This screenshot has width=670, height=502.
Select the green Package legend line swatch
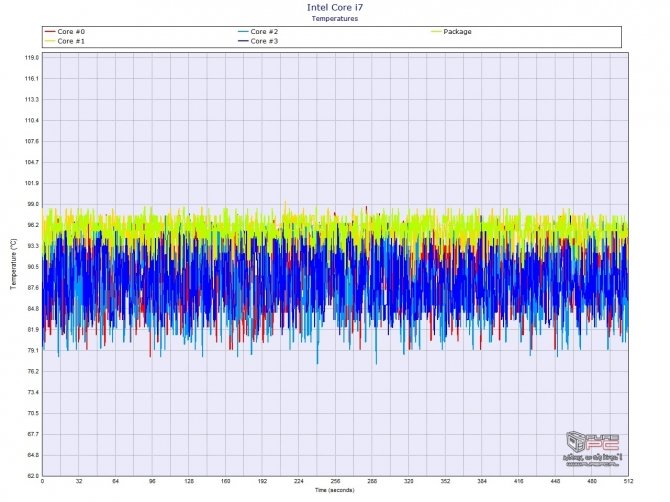click(x=436, y=32)
